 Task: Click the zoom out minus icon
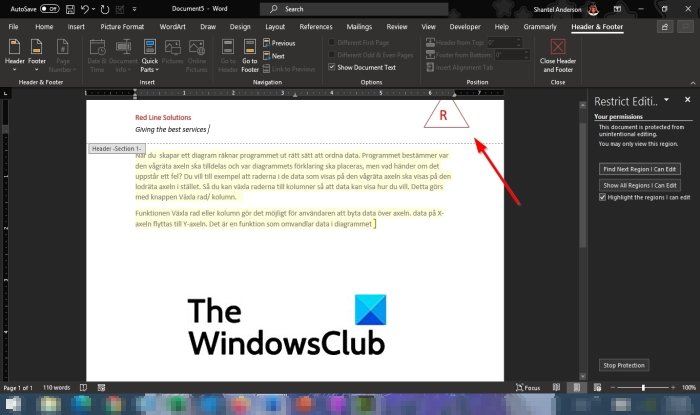tap(612, 387)
